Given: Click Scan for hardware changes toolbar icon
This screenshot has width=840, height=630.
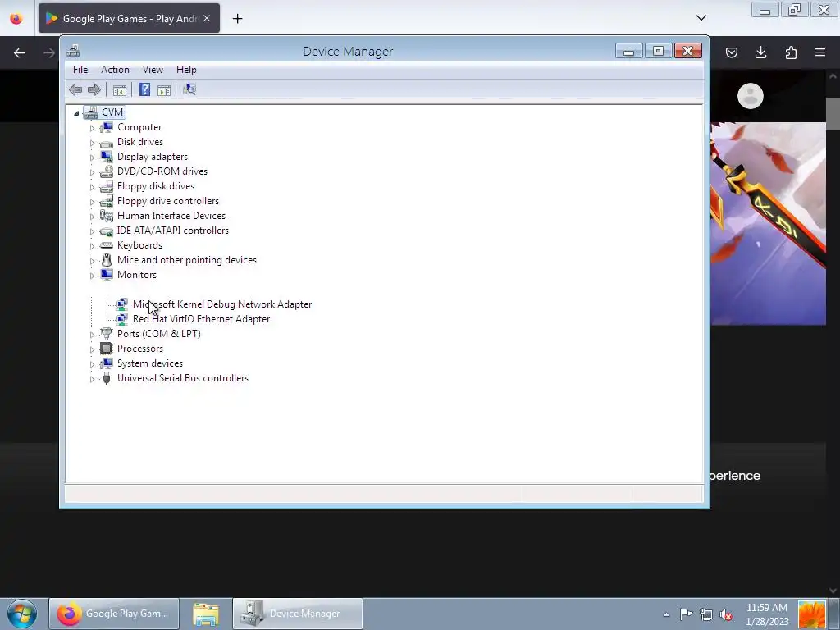Looking at the screenshot, I should click(189, 89).
